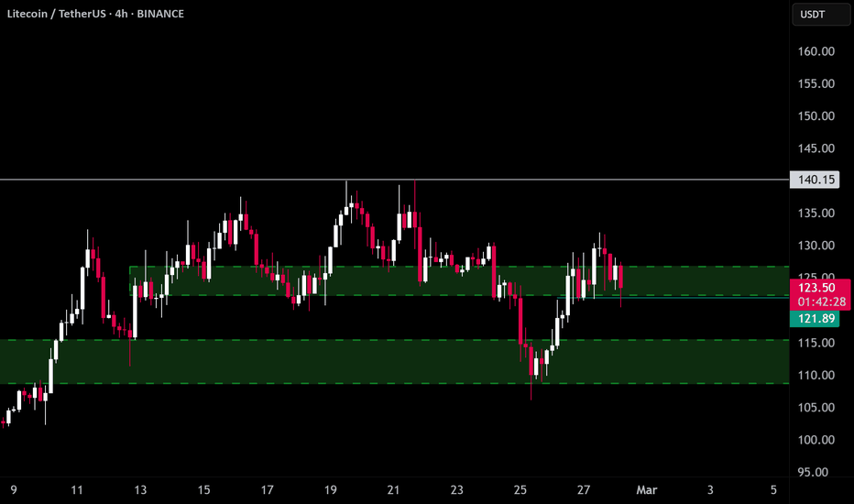This screenshot has width=854, height=504.
Task: Click the 155.00 price axis label
Action: click(816, 83)
